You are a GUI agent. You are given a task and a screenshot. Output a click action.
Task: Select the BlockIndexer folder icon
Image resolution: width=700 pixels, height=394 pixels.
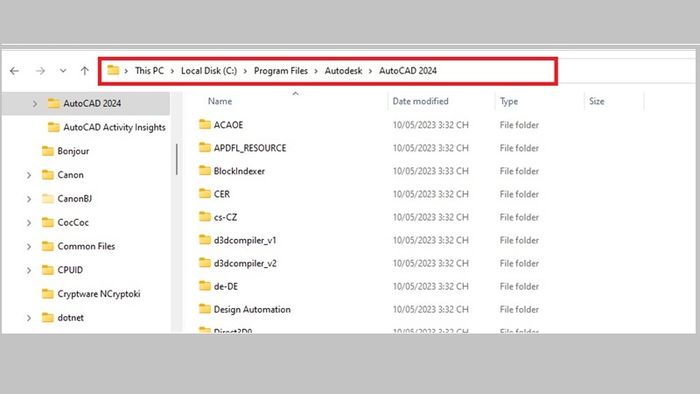(x=205, y=170)
